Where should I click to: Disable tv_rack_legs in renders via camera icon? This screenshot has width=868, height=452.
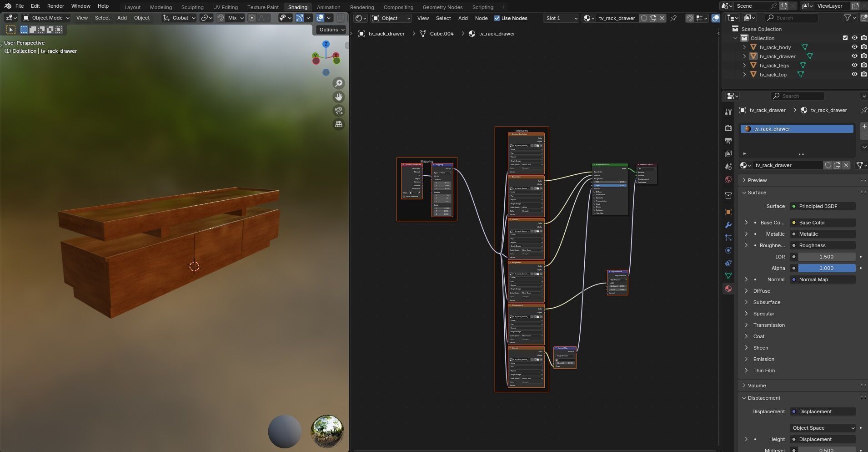click(x=863, y=66)
